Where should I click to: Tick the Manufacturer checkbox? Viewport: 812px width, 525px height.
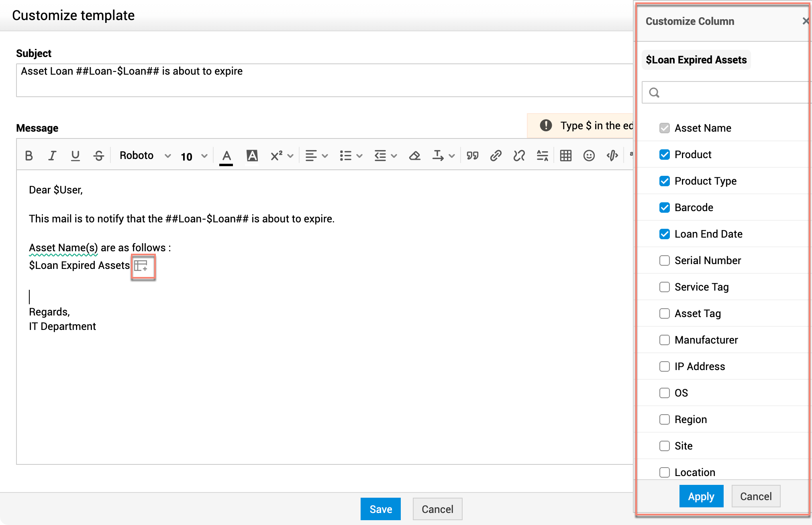(x=665, y=340)
